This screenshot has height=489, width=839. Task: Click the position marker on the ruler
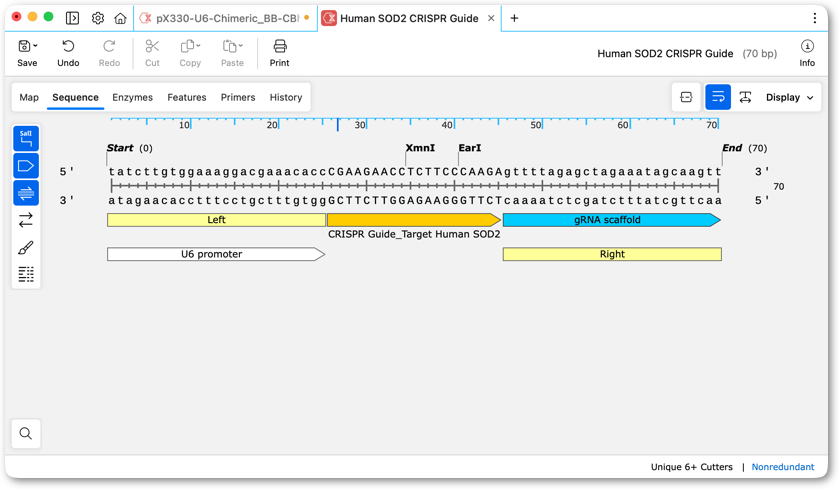pyautogui.click(x=338, y=125)
